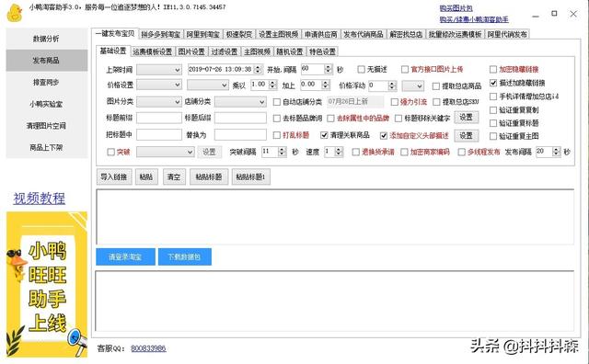The height and width of the screenshot is (364, 589).
Task: Click the 小鸭旺旺助手上线 banner
Action: point(47,284)
